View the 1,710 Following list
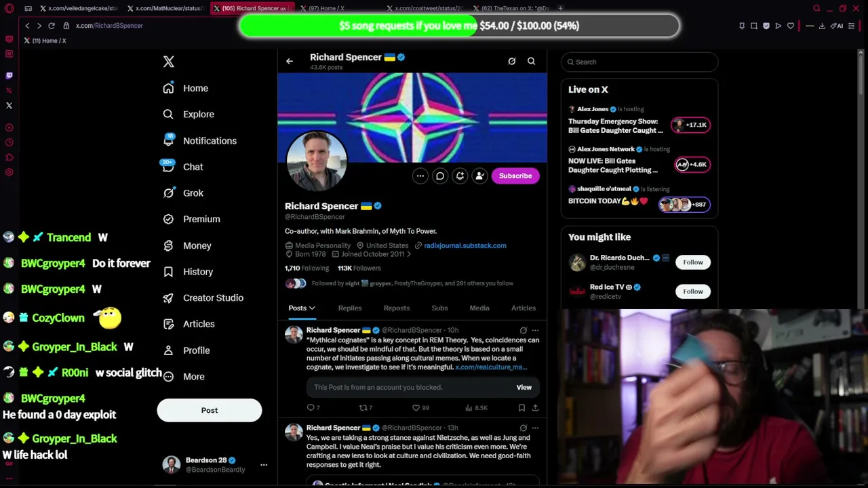 [307, 268]
